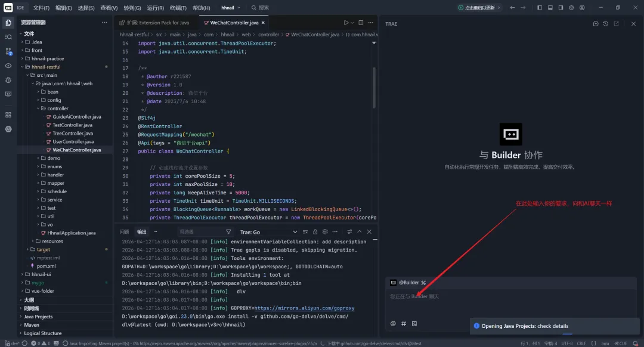Switch to the 问题 panel tab
The width and height of the screenshot is (644, 347).
point(124,231)
